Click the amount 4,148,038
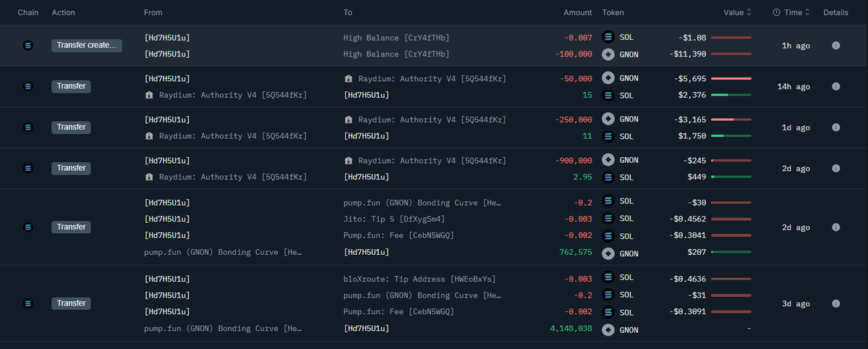 [x=571, y=329]
